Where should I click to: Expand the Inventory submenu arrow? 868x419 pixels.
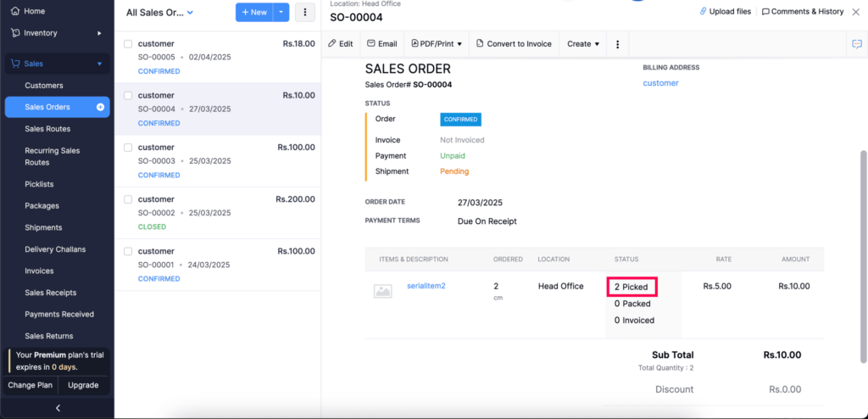coord(100,33)
